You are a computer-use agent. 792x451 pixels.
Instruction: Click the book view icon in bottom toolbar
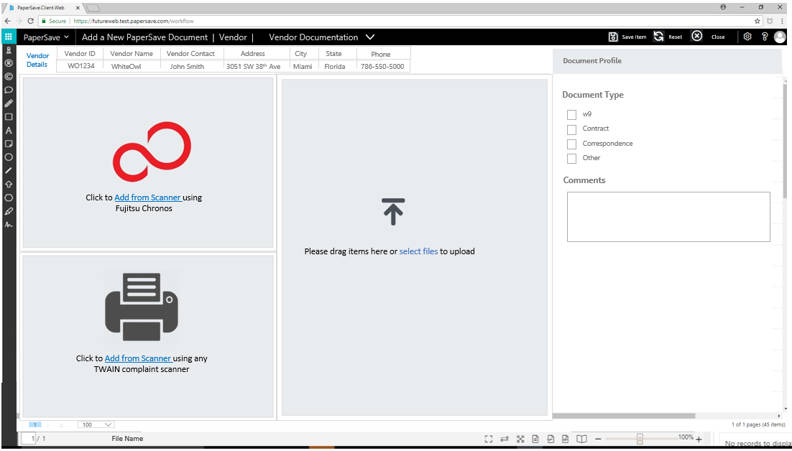point(581,439)
